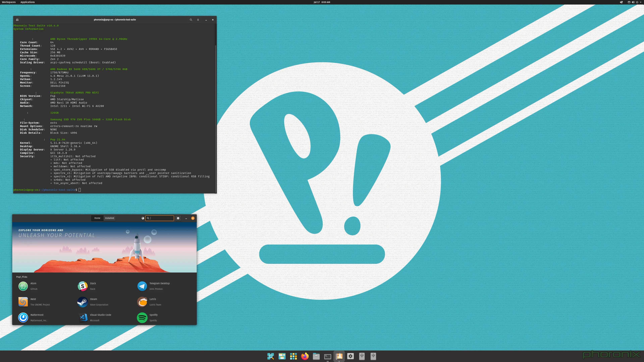Open the launcher search icon in dock
The width and height of the screenshot is (644, 362).
271,356
